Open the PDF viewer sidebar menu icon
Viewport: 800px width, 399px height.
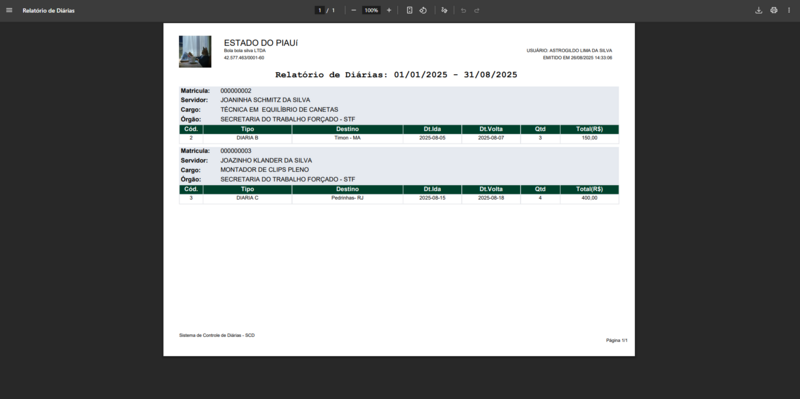tap(9, 10)
